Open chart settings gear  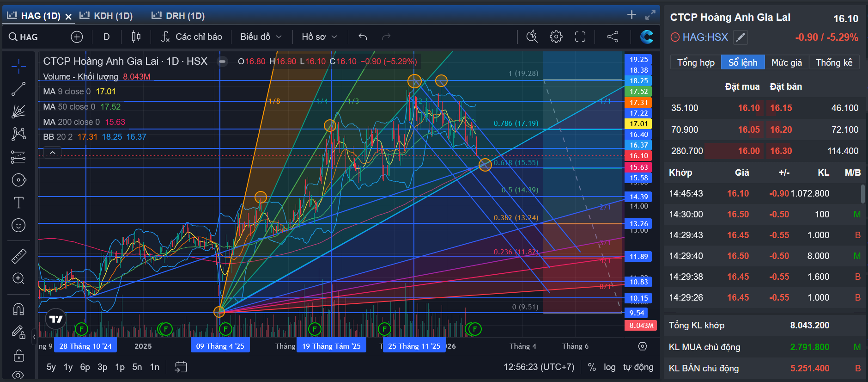click(x=556, y=37)
